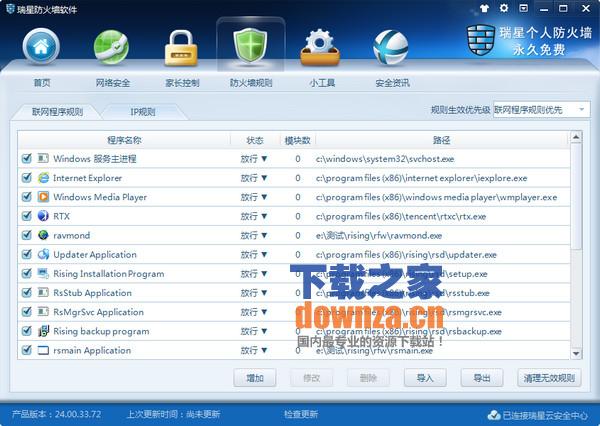Click the 增加 add button

(x=254, y=378)
